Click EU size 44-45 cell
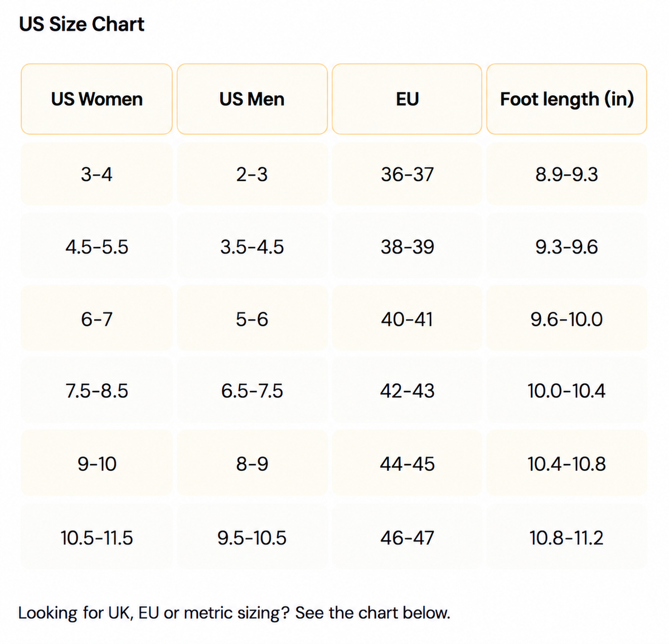The height and width of the screenshot is (644, 669). 407,464
